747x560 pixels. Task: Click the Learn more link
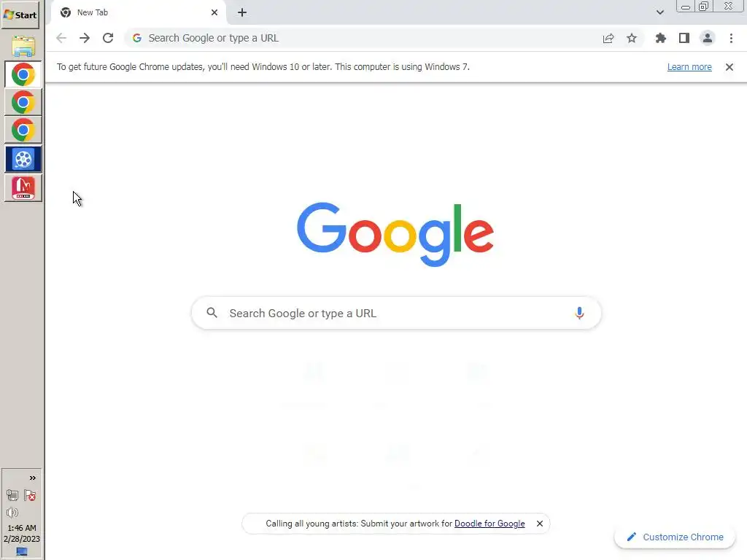[689, 66]
